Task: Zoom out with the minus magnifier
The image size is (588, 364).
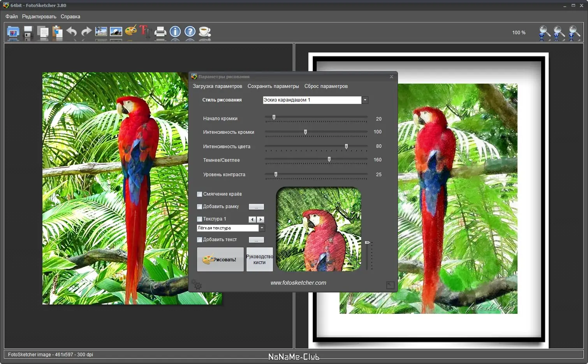Action: click(545, 33)
